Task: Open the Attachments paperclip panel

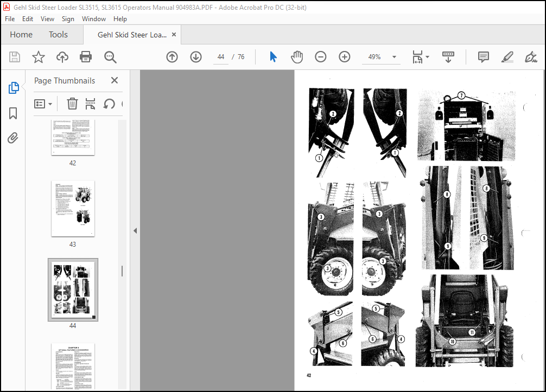Action: 13,138
